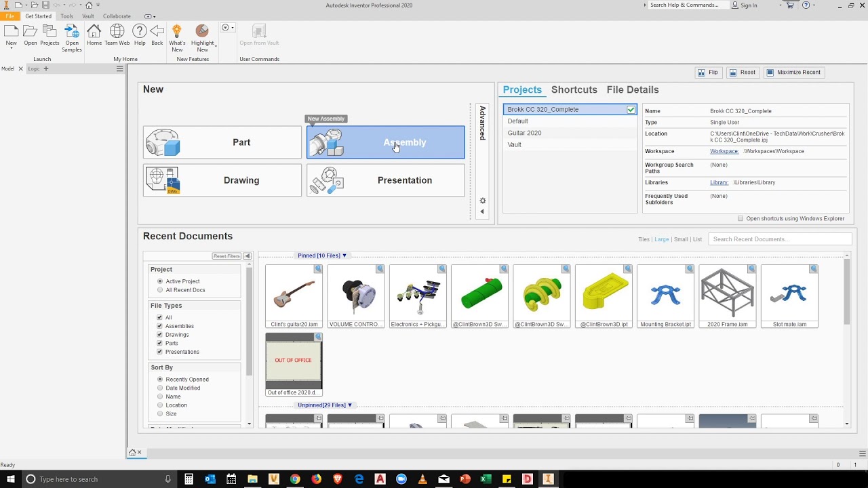Click the Flip layout button
Image resolution: width=868 pixels, height=488 pixels.
707,73
